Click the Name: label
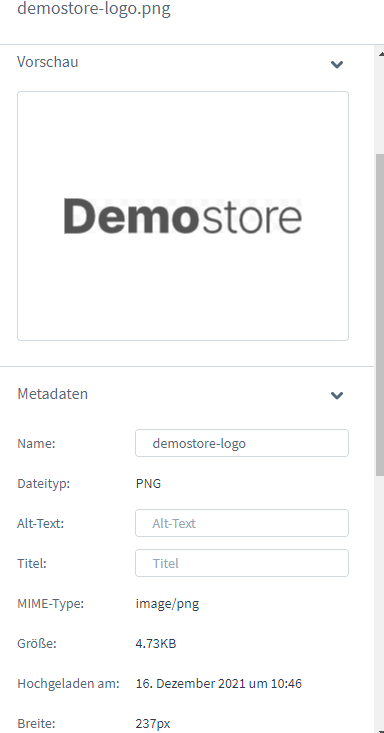This screenshot has height=733, width=384. pos(36,444)
